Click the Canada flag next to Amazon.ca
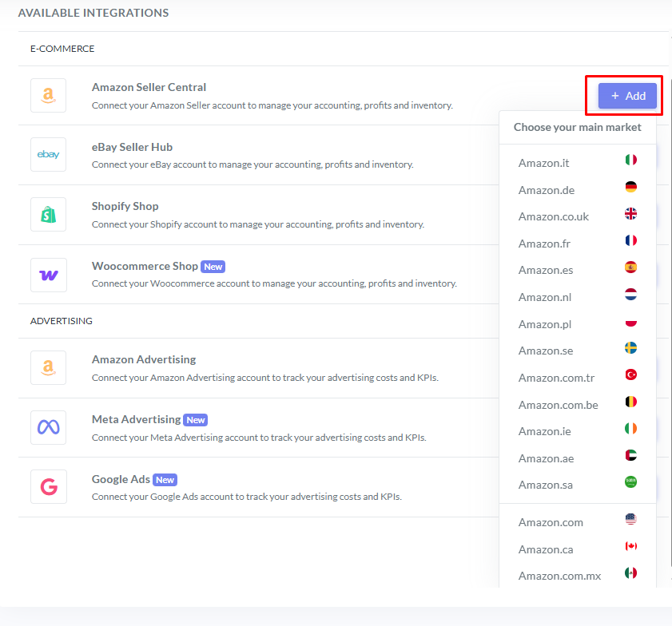This screenshot has width=672, height=626. click(631, 546)
